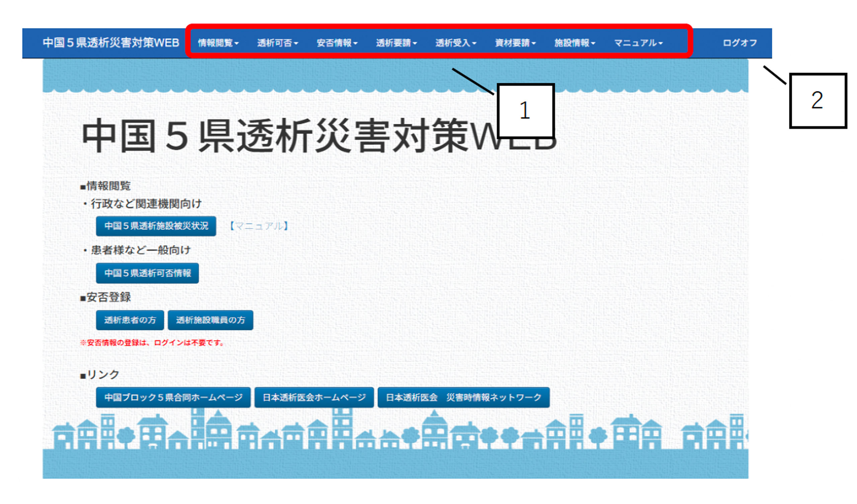Screen dimensions: 857x504
Task: Open the 情報閲覧 dropdown menu
Action: (218, 43)
